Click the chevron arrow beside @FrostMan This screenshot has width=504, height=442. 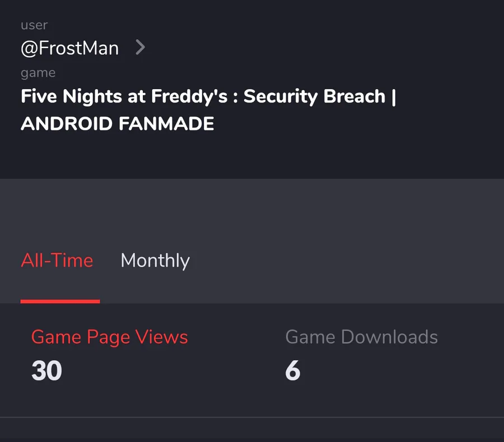click(x=140, y=47)
